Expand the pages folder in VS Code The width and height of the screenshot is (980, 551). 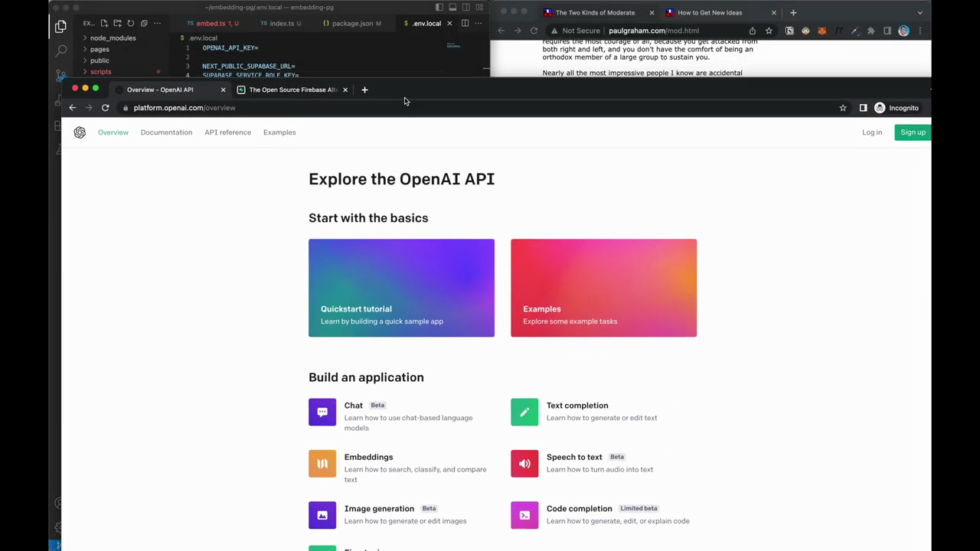(x=100, y=49)
